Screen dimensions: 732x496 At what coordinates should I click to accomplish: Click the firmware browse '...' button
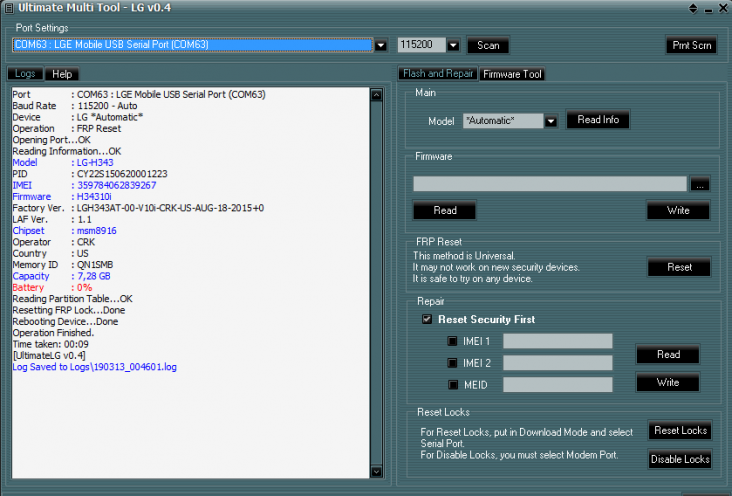coord(700,184)
